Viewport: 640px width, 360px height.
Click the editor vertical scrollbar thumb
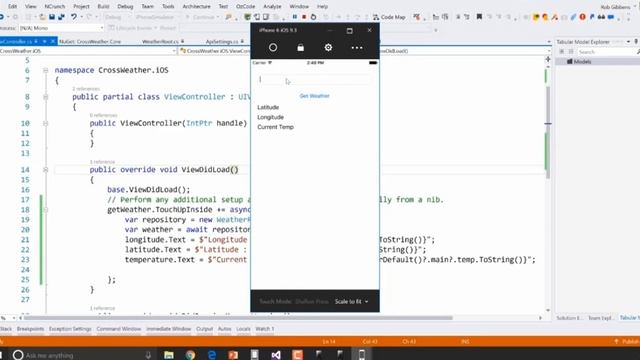tap(548, 132)
